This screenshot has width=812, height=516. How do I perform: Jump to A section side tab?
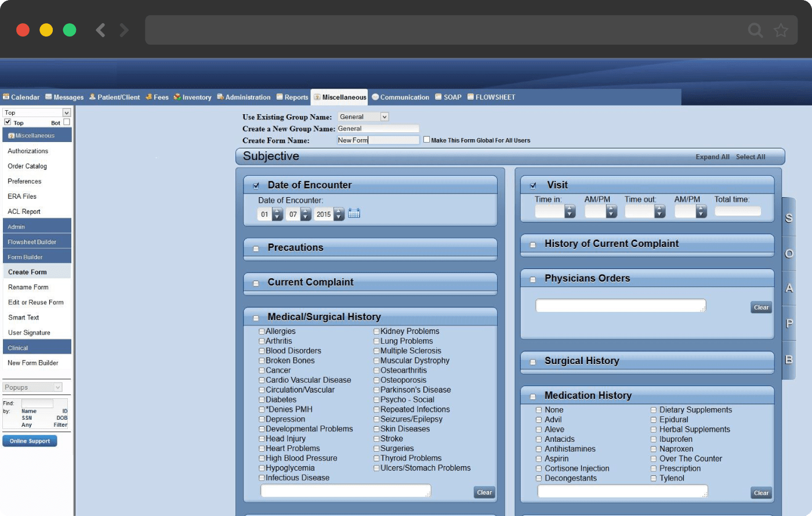(x=789, y=288)
